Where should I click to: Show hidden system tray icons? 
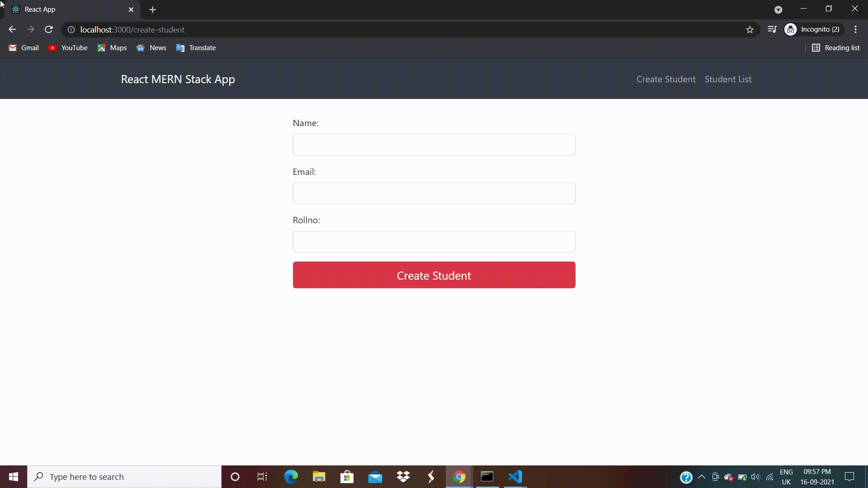[702, 477]
